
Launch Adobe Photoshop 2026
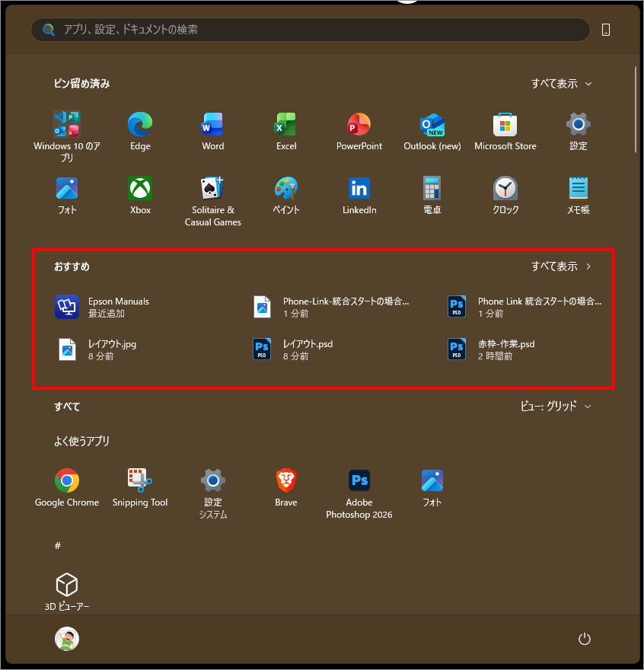click(359, 481)
